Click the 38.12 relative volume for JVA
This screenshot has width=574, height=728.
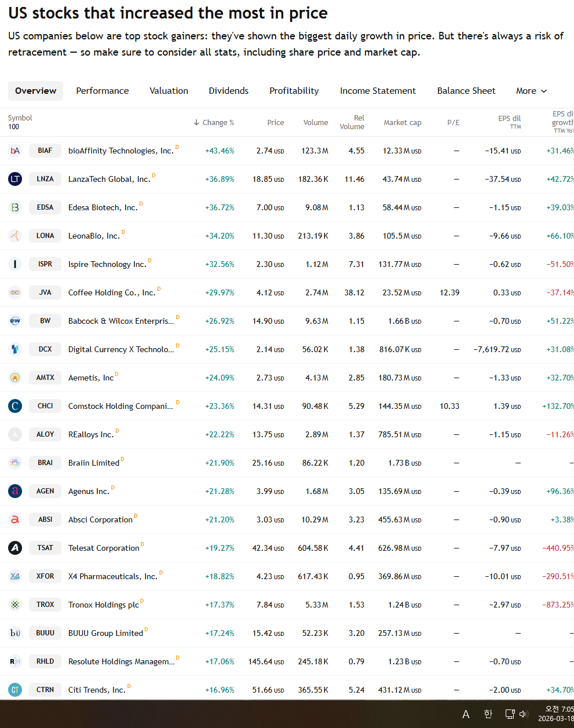[x=354, y=292]
